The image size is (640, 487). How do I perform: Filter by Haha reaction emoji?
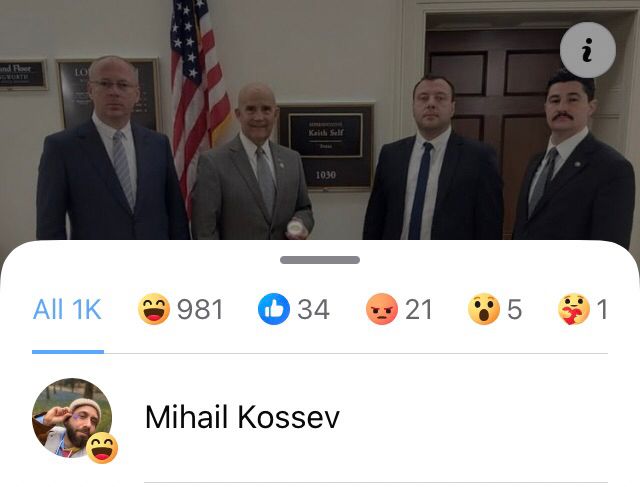(153, 309)
